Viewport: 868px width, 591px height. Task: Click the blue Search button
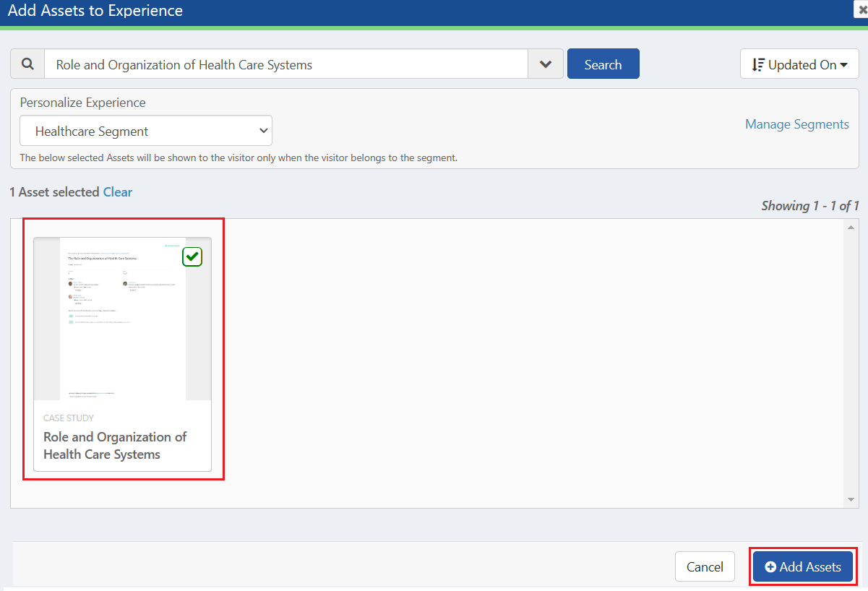coord(603,64)
